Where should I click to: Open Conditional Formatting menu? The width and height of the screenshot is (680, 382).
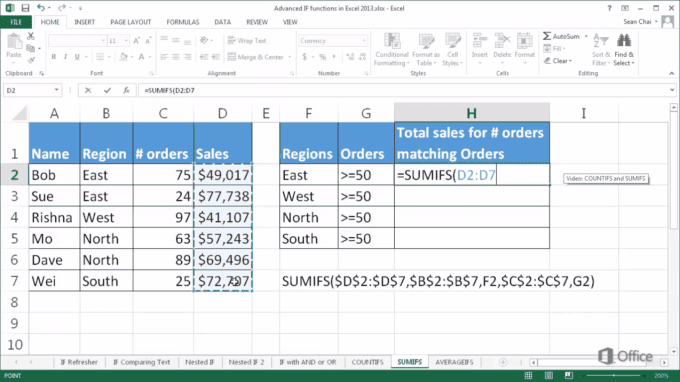392,49
